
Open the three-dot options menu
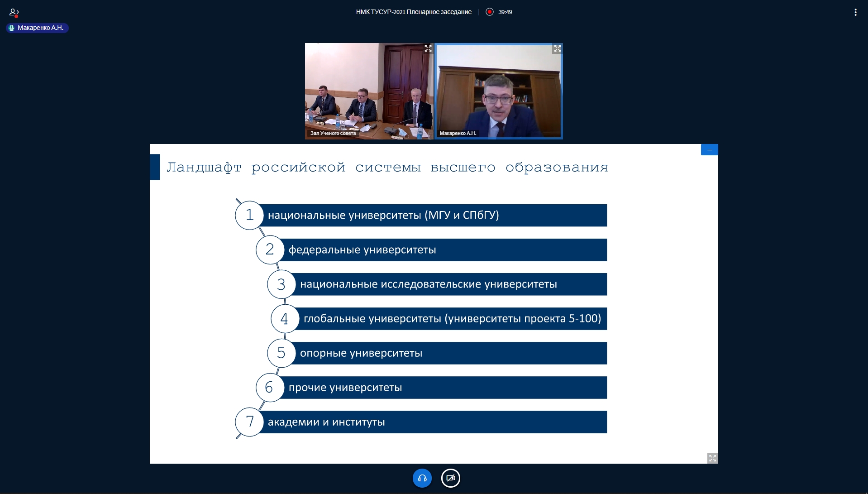point(855,12)
